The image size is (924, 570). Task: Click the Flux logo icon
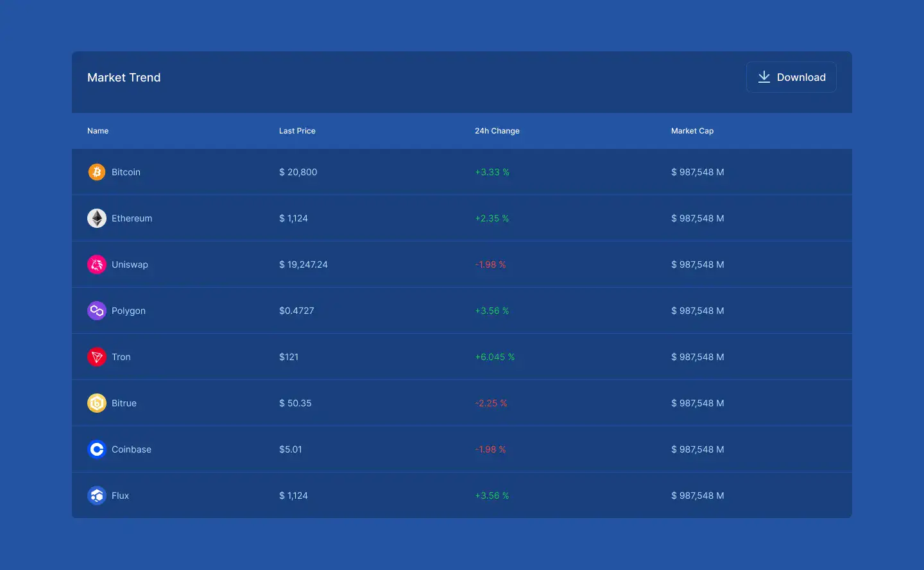(x=97, y=496)
